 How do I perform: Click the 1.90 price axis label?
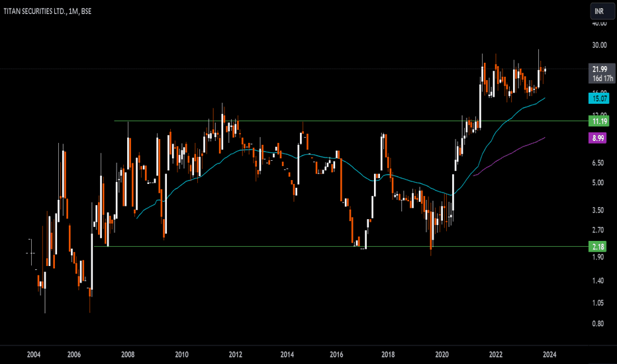point(598,257)
